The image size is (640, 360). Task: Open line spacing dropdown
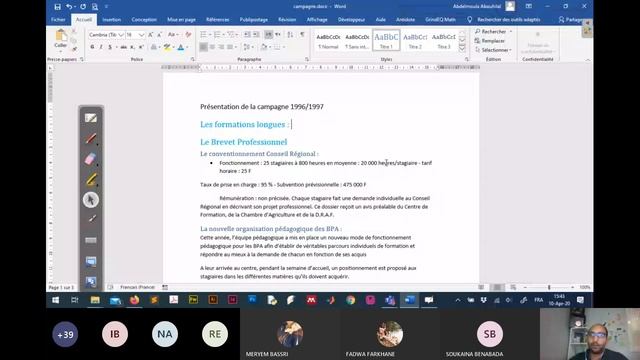(x=253, y=47)
